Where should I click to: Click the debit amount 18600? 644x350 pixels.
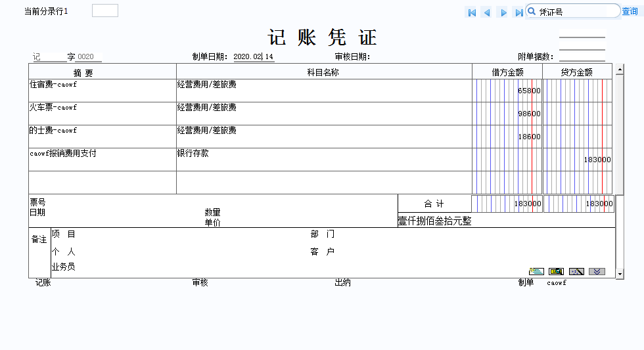point(529,137)
